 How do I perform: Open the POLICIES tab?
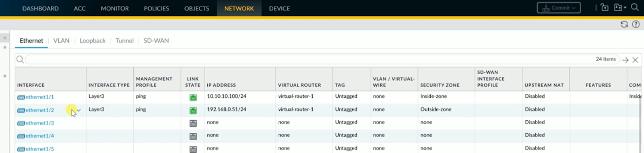[157, 8]
